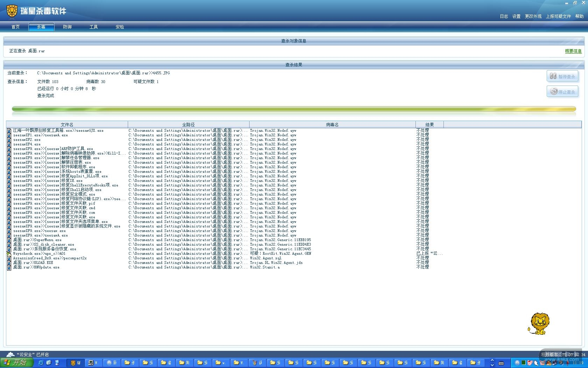
Task: Open the 防御 tab
Action: click(67, 27)
